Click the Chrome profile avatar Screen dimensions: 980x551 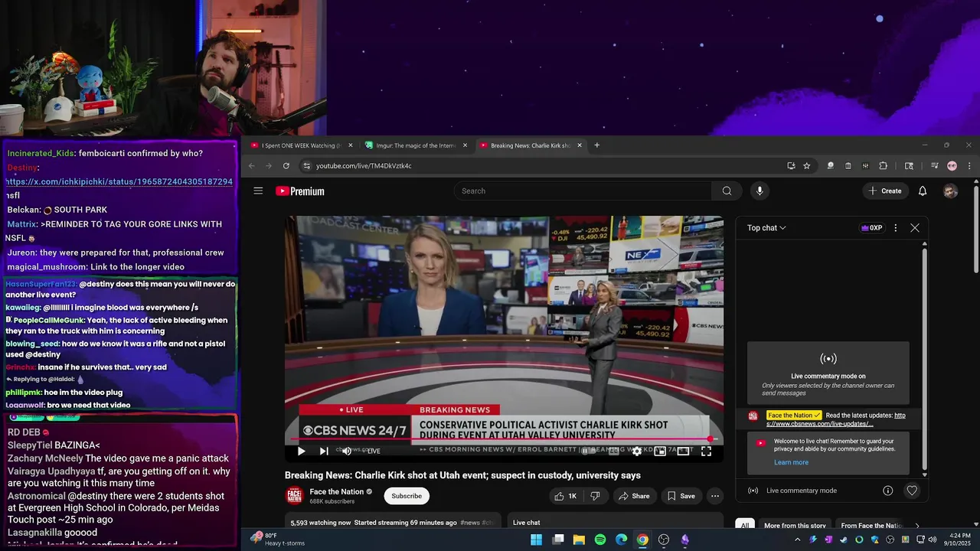pyautogui.click(x=952, y=165)
